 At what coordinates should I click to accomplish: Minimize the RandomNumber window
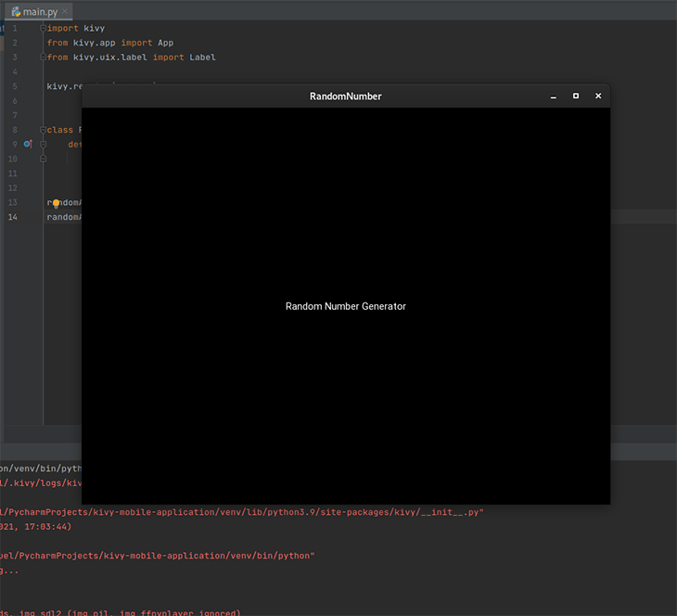pyautogui.click(x=553, y=96)
